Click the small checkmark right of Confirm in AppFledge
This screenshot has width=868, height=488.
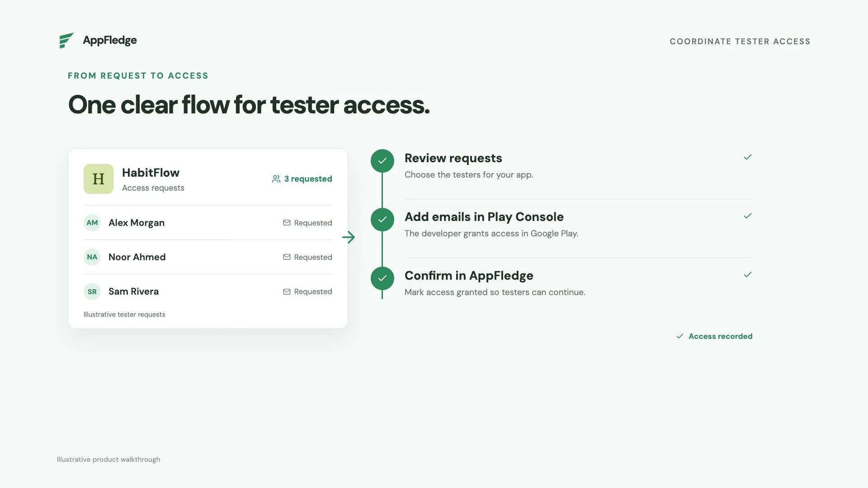coord(748,275)
